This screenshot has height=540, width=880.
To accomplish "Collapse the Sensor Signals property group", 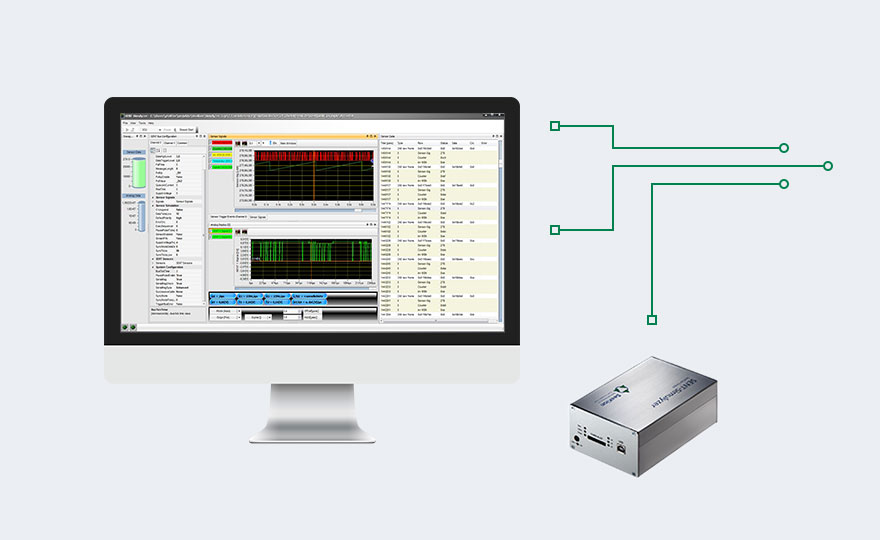I will pos(153,198).
